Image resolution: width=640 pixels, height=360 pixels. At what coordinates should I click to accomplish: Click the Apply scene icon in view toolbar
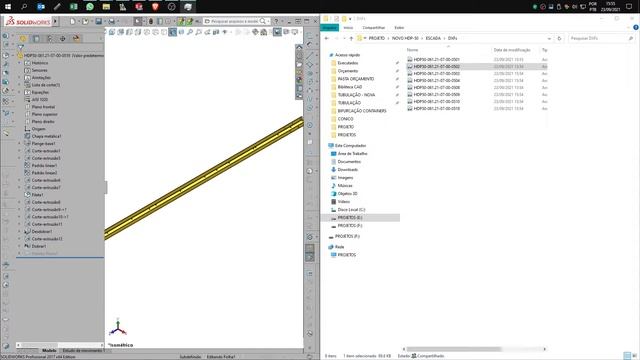tap(264, 32)
